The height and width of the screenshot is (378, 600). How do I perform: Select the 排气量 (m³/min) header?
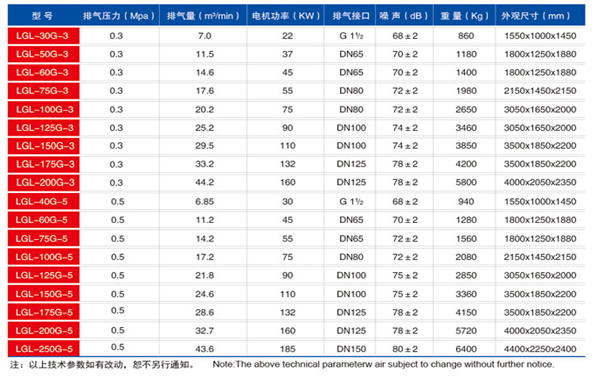coord(203,16)
